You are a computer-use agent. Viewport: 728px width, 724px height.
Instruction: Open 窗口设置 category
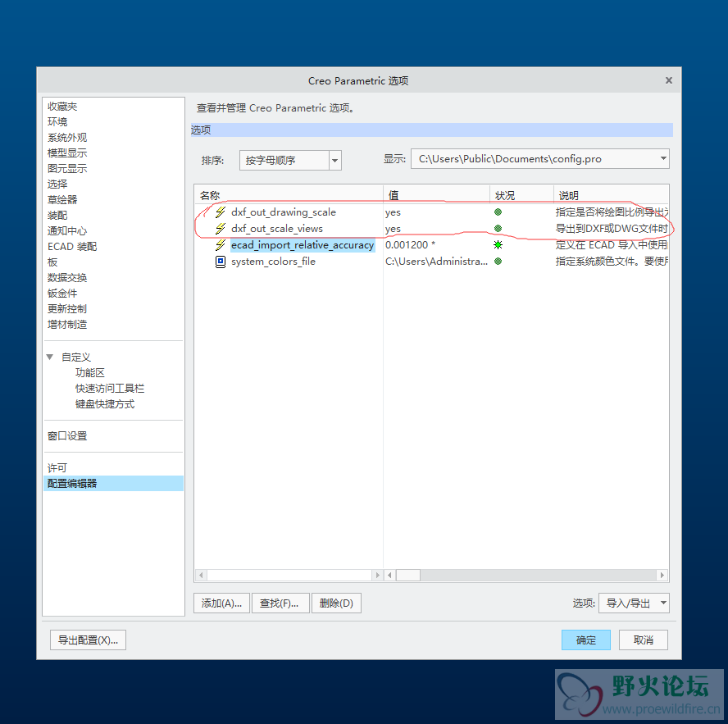pos(67,435)
